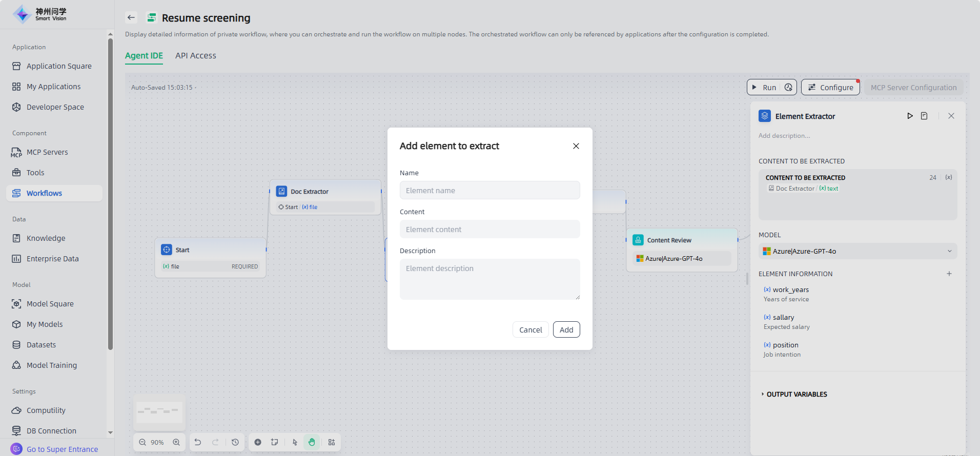The image size is (980, 456).
Task: Toggle the hand pan mode
Action: pyautogui.click(x=312, y=442)
